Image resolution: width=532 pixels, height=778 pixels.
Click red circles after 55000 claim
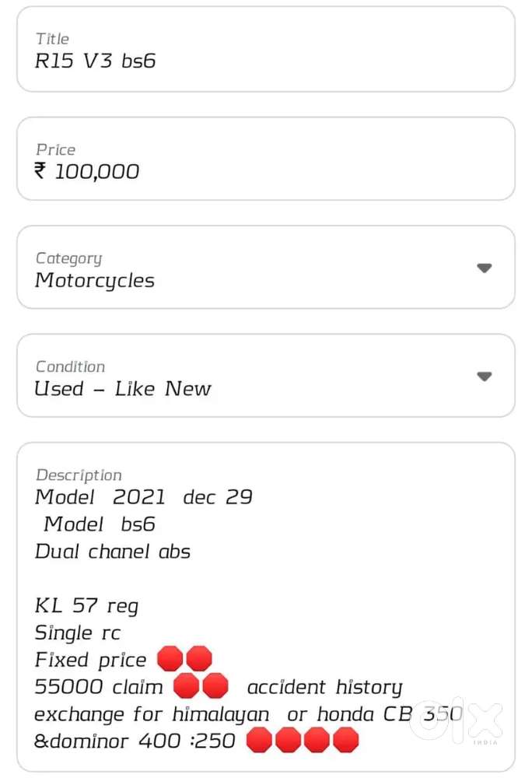(201, 686)
